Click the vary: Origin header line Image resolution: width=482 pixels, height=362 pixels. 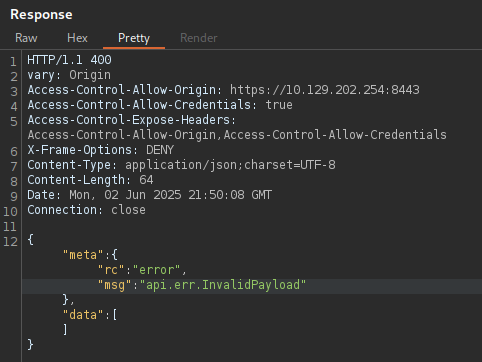click(x=69, y=75)
